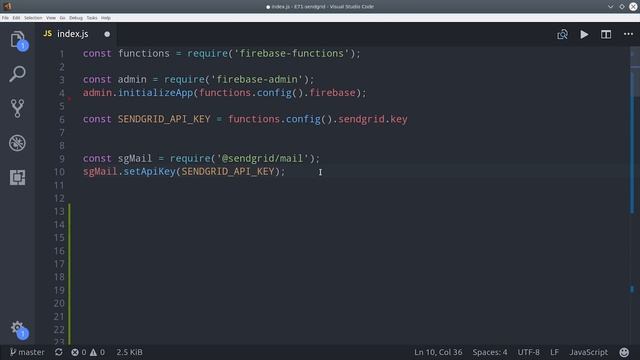Click the window title bar dropdown chevron

tap(610, 7)
